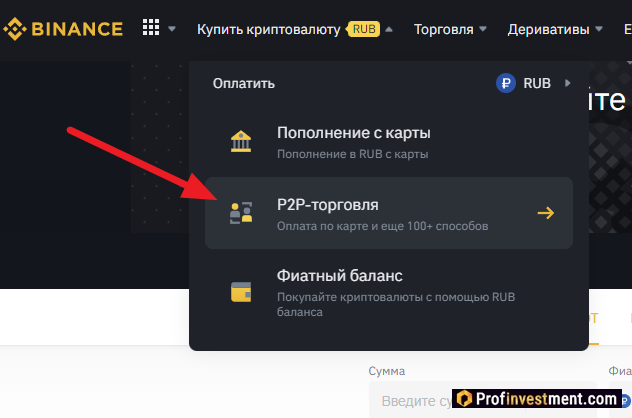This screenshot has height=418, width=632.
Task: Open the apps grid menu icon
Action: [151, 27]
